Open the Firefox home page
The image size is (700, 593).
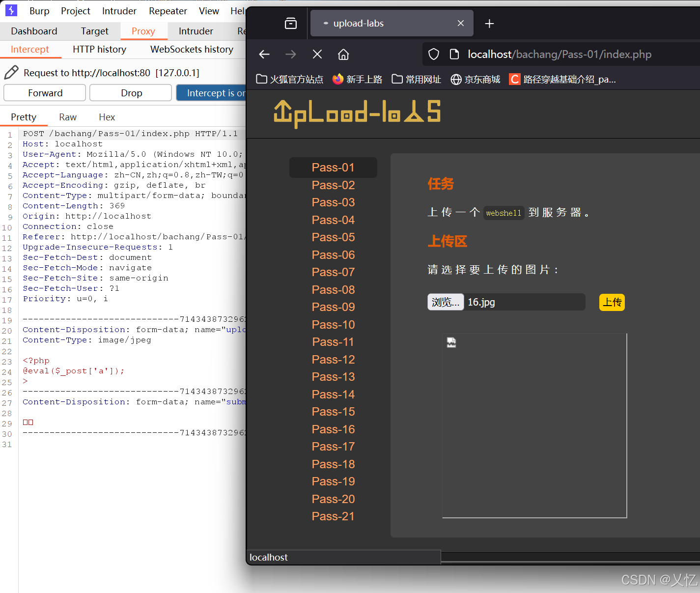point(343,54)
